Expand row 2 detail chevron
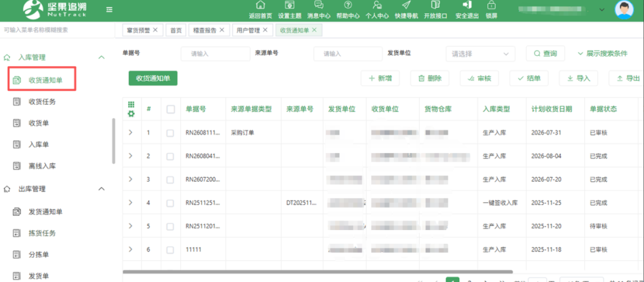 pyautogui.click(x=131, y=156)
